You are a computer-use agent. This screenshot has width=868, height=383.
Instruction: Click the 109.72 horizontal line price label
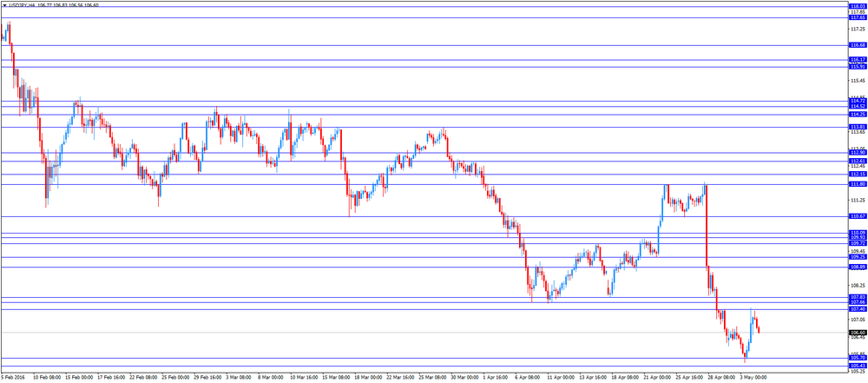coord(858,243)
